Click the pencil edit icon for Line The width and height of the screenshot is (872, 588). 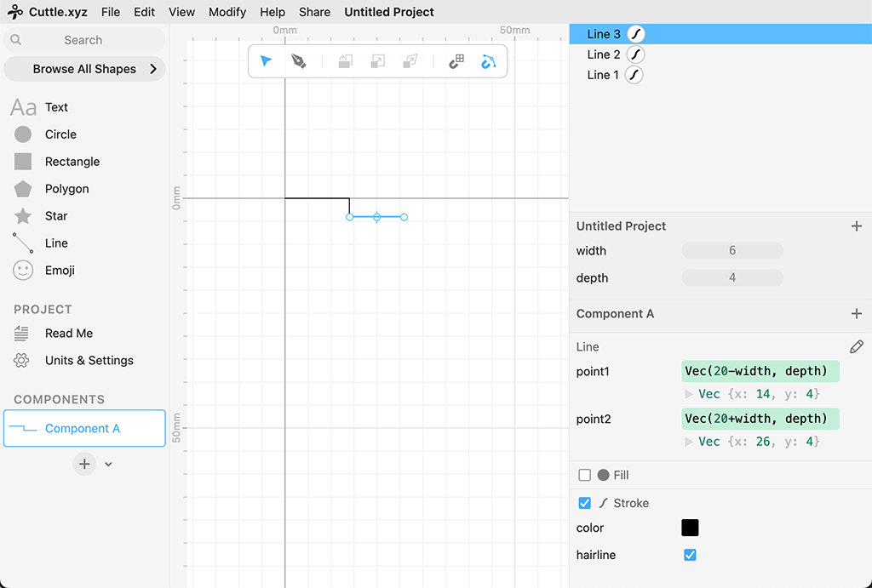tap(857, 347)
